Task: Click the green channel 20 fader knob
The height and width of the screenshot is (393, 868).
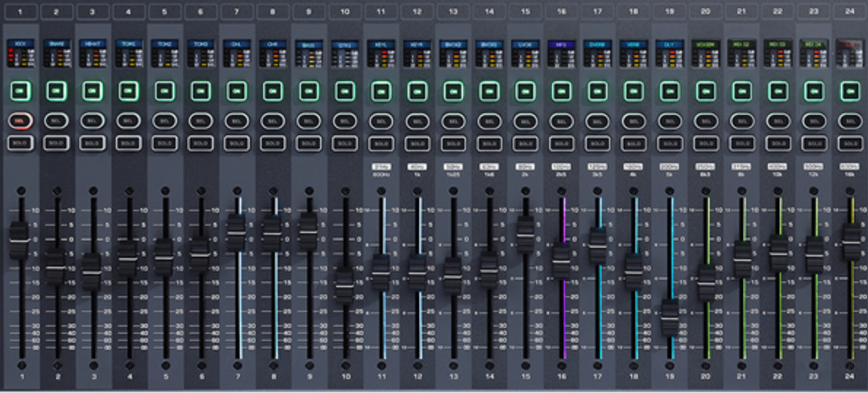Action: pyautogui.click(x=706, y=282)
